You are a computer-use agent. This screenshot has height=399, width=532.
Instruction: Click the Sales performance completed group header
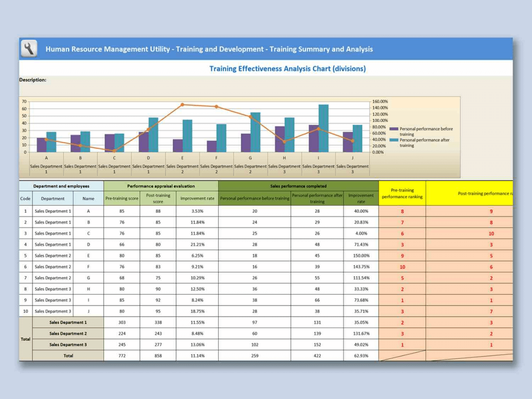(298, 186)
